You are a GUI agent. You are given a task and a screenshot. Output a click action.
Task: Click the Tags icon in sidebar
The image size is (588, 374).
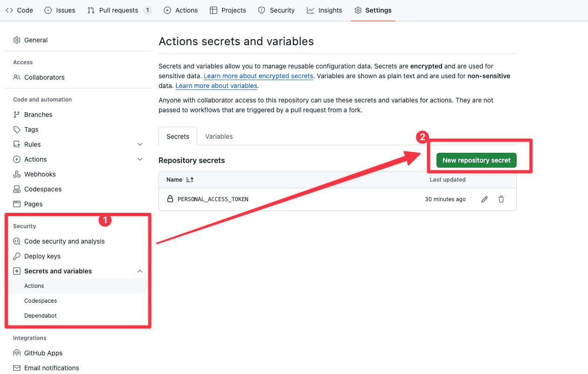pyautogui.click(x=17, y=129)
